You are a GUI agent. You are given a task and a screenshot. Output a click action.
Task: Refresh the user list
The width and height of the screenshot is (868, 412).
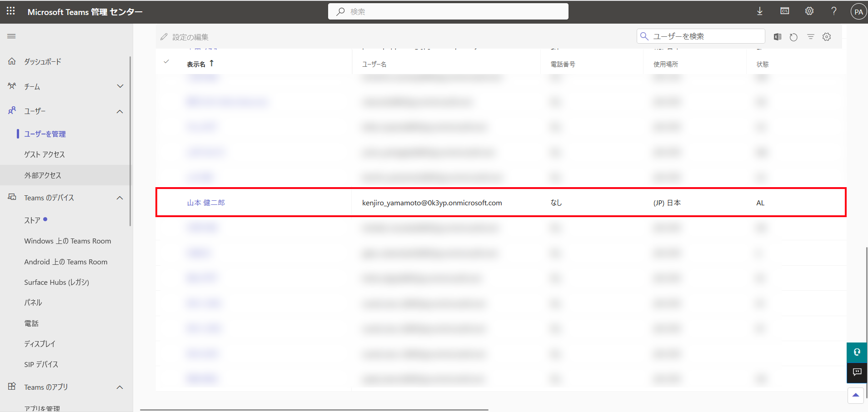click(x=793, y=37)
